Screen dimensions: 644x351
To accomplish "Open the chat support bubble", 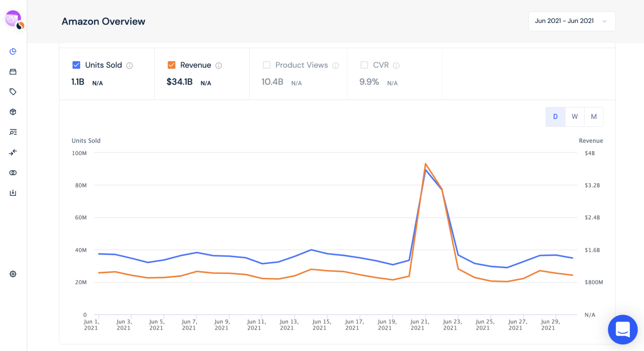I will coord(622,329).
